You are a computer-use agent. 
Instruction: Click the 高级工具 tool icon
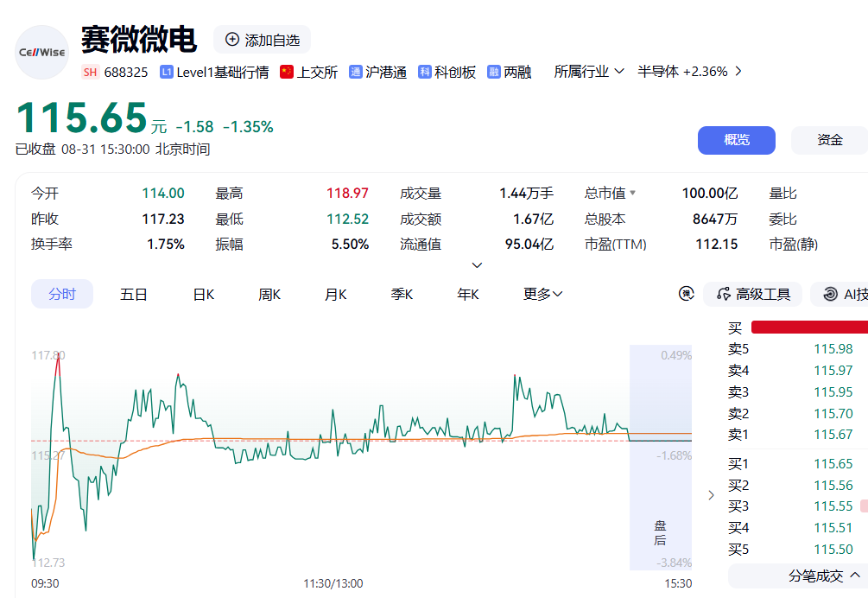tap(724, 294)
